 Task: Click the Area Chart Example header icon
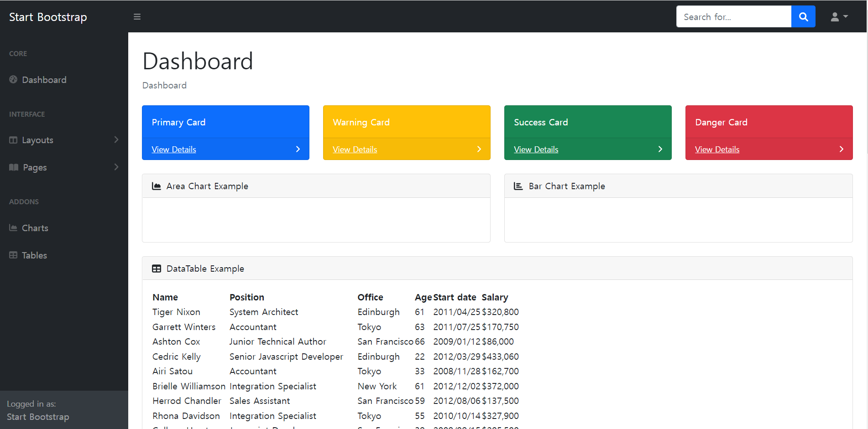[x=156, y=186]
